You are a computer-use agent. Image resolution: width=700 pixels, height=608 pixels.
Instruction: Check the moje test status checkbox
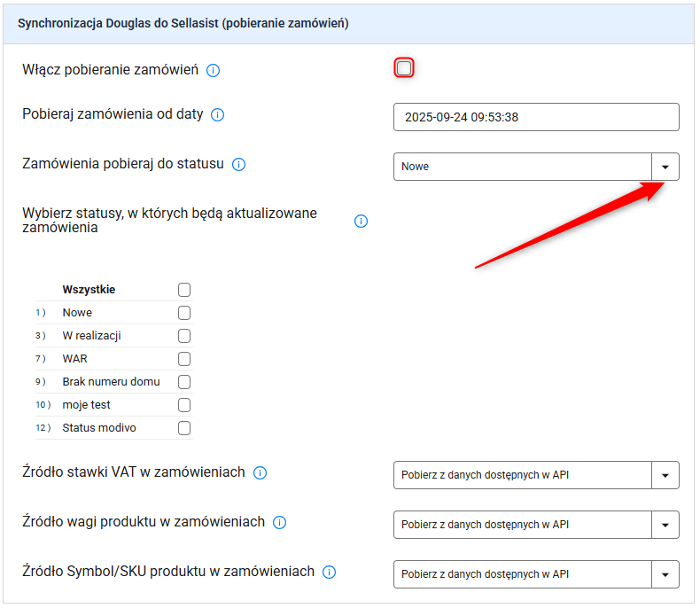click(x=184, y=405)
